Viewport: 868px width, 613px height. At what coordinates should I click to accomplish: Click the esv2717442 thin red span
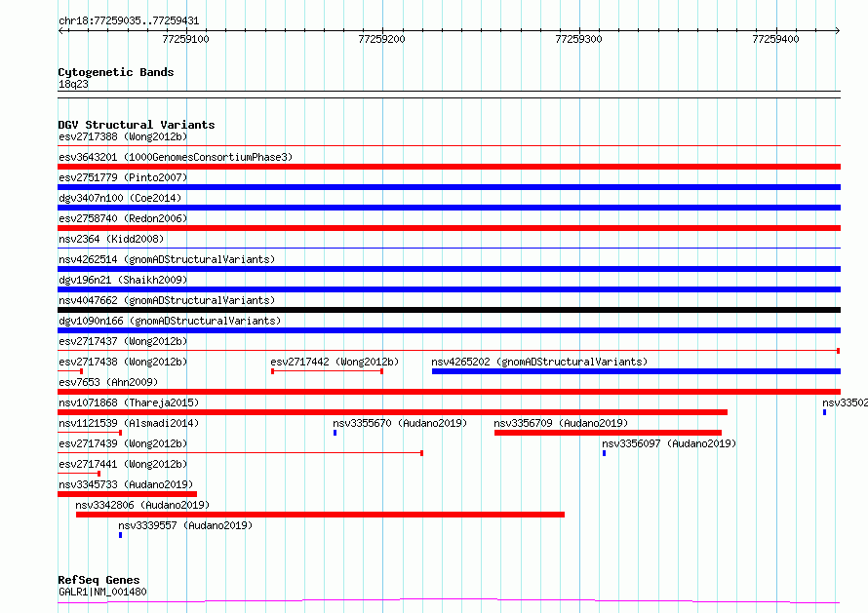point(327,371)
